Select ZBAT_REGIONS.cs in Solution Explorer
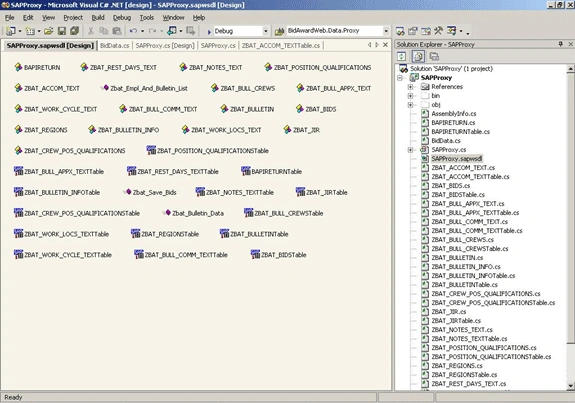This screenshot has width=575, height=403. 457,366
